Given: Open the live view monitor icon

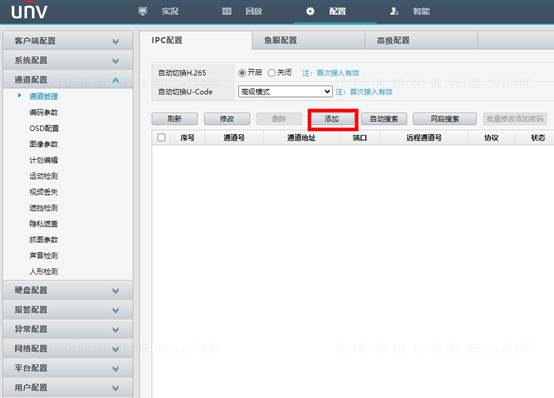Looking at the screenshot, I should coord(142,11).
